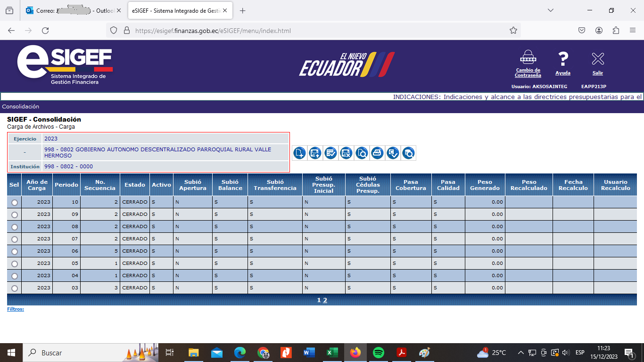Select the radio button for period 03
Viewport: 644px width, 362px height.
(x=15, y=288)
